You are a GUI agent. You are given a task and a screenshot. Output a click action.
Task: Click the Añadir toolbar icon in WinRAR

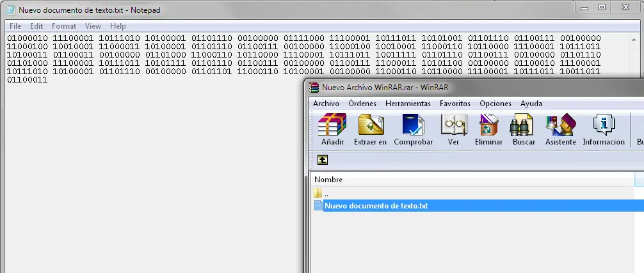pyautogui.click(x=332, y=125)
